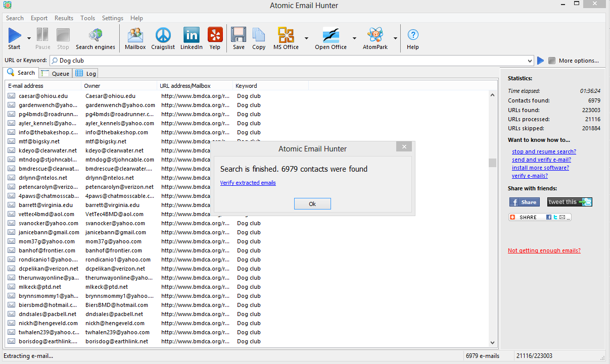
Task: Sort by E-mail address column header
Action: [43, 86]
